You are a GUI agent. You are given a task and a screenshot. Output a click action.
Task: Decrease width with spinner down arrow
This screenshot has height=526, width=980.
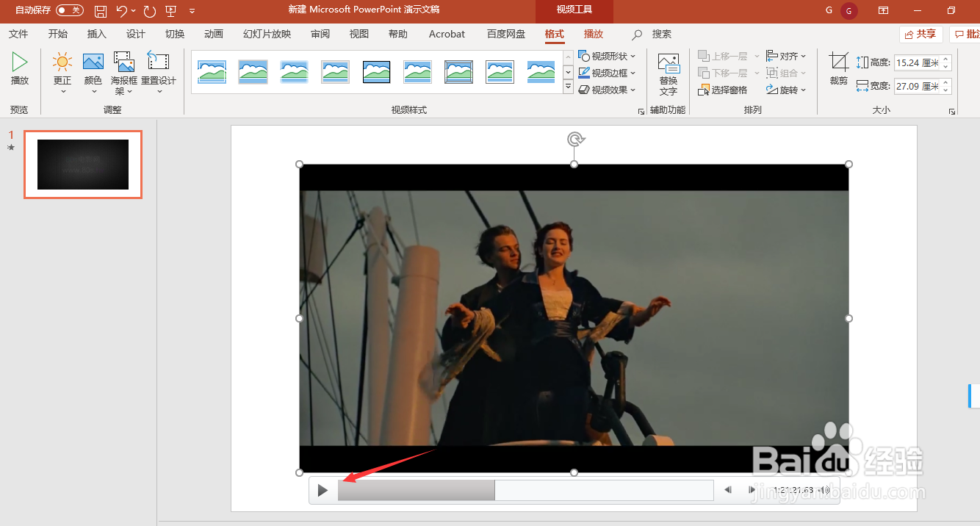click(946, 90)
